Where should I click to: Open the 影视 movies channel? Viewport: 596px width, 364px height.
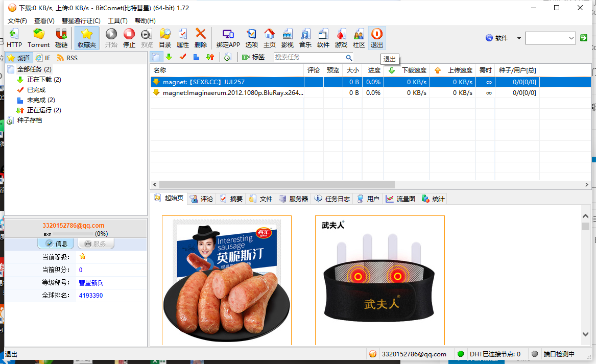tap(287, 38)
